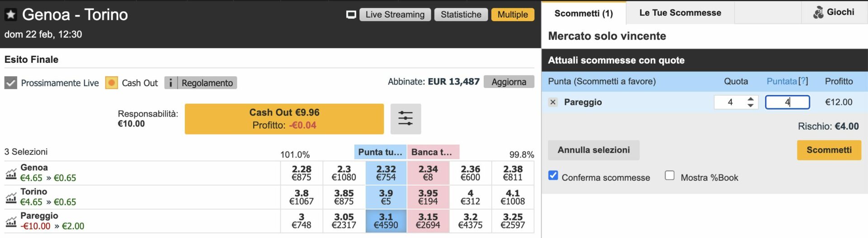This screenshot has height=238, width=868.
Task: Click the Puntata stake input field
Action: [x=787, y=102]
